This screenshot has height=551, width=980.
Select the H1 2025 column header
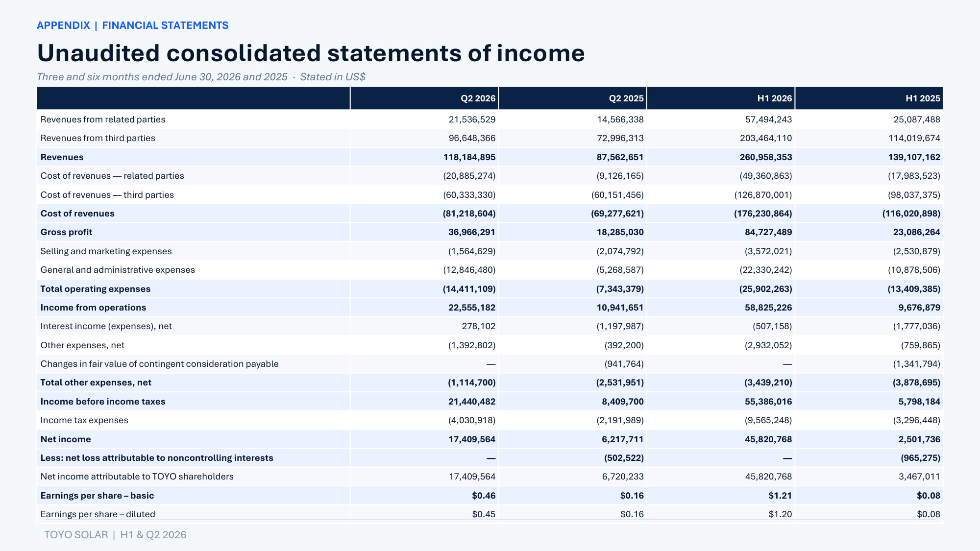point(923,98)
